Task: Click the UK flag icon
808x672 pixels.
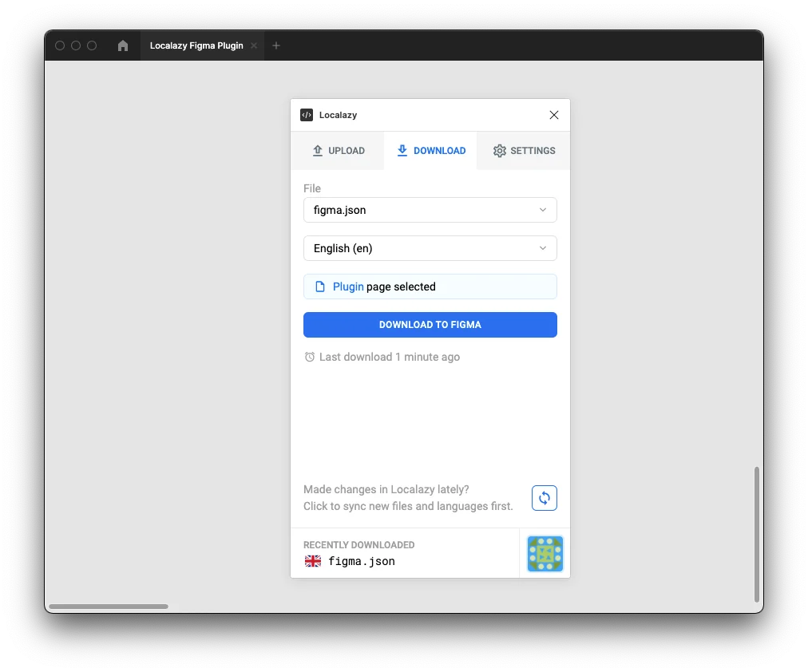Action: (313, 561)
